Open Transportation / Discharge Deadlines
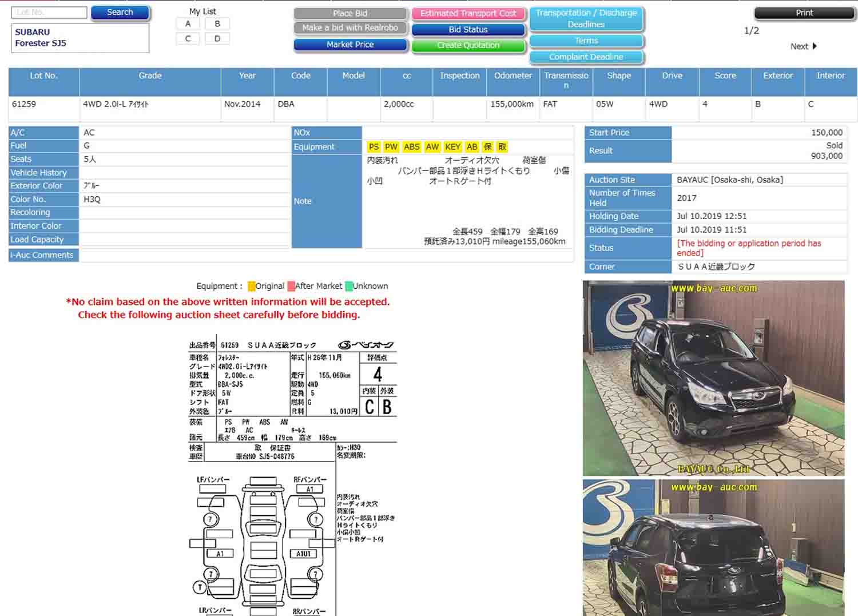The image size is (858, 616). point(586,18)
